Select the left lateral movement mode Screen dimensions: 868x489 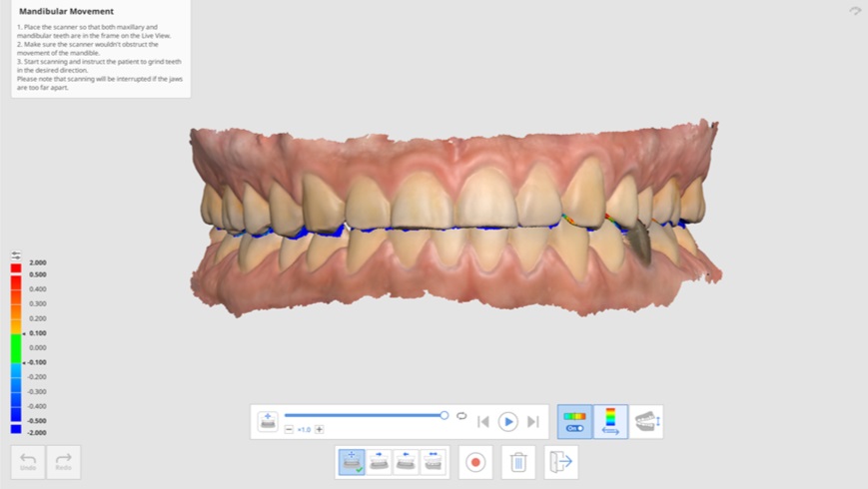(406, 462)
